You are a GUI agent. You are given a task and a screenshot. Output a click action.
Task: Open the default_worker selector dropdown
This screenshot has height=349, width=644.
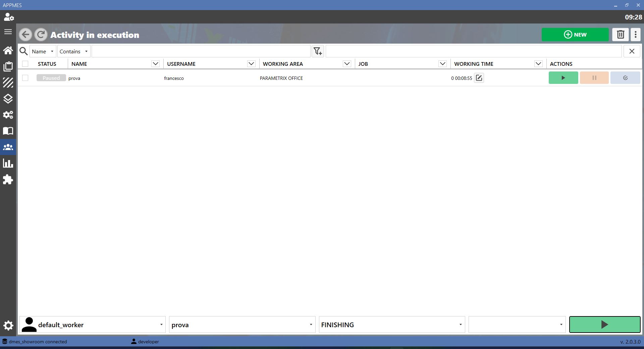pyautogui.click(x=93, y=325)
